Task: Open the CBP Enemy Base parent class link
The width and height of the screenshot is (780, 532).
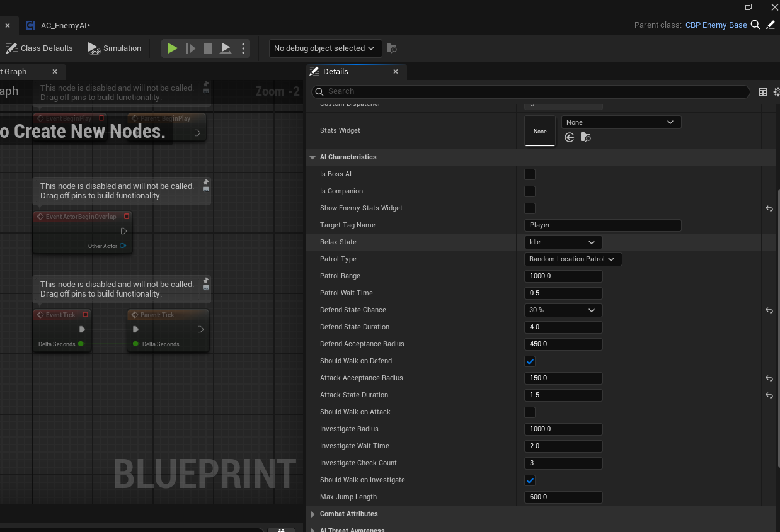Action: coord(716,25)
